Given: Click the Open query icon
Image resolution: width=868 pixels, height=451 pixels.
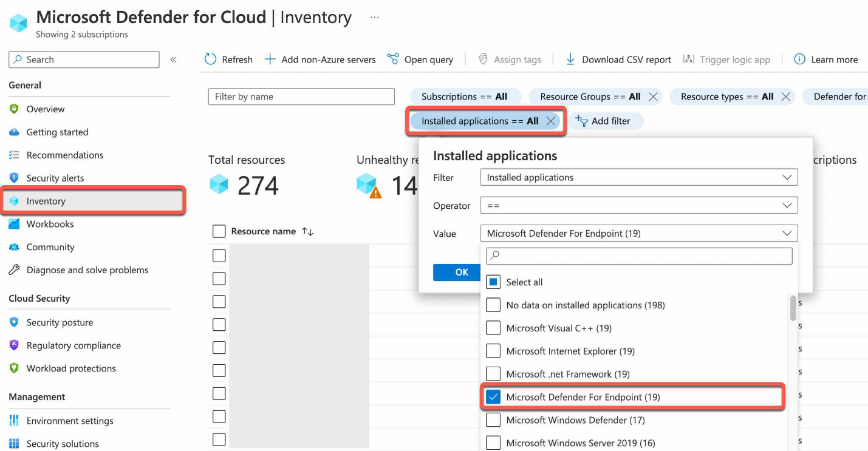Looking at the screenshot, I should coord(393,59).
